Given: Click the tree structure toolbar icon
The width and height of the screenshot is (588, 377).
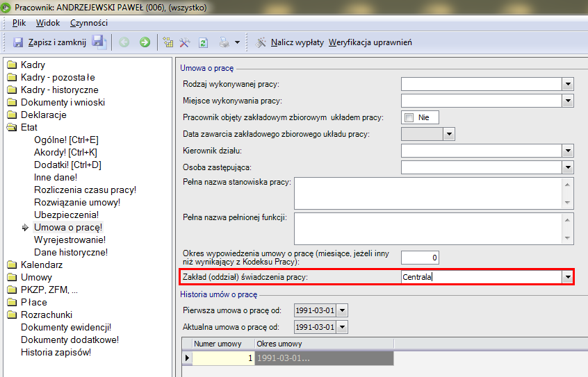Looking at the screenshot, I should (168, 42).
